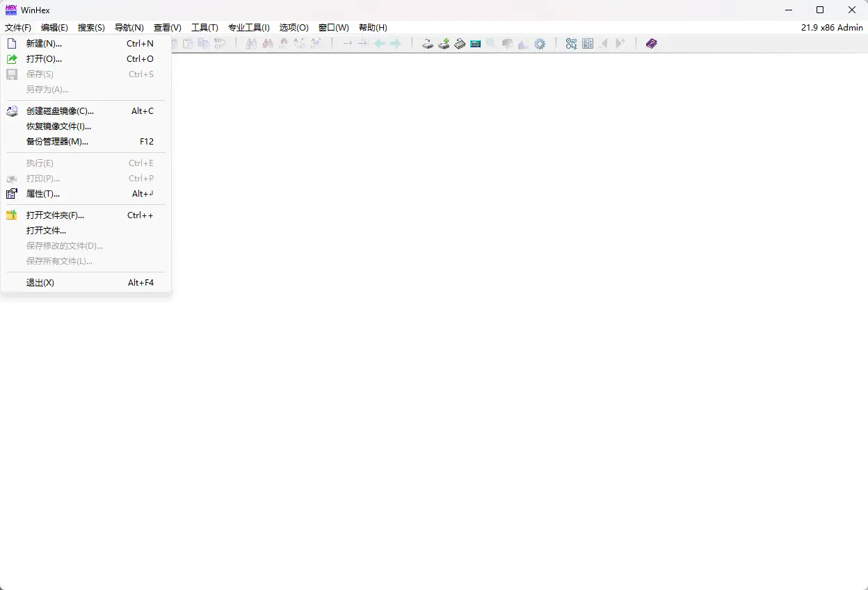Image resolution: width=868 pixels, height=590 pixels.
Task: Click the purple Help book toolbar icon
Action: [652, 44]
